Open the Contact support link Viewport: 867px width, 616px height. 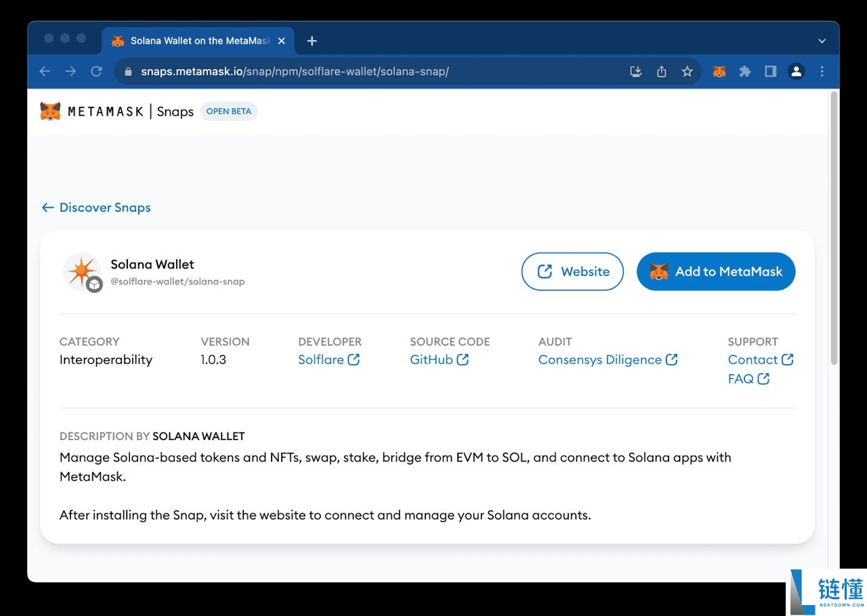[761, 359]
